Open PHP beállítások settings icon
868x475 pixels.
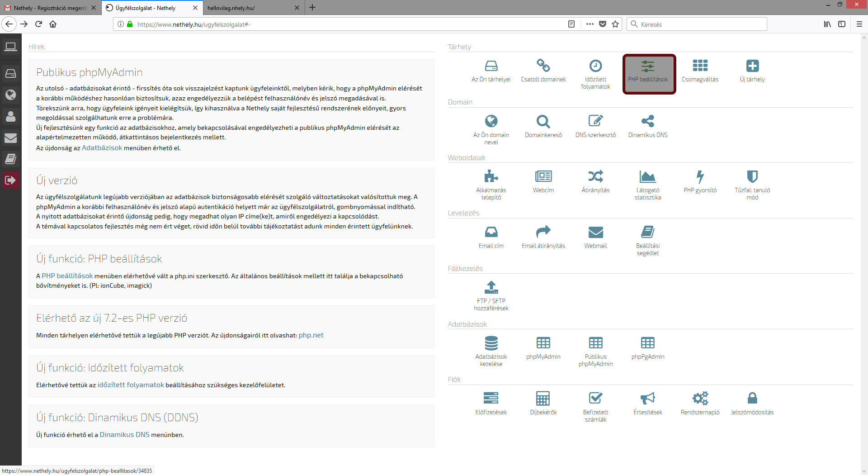point(648,66)
